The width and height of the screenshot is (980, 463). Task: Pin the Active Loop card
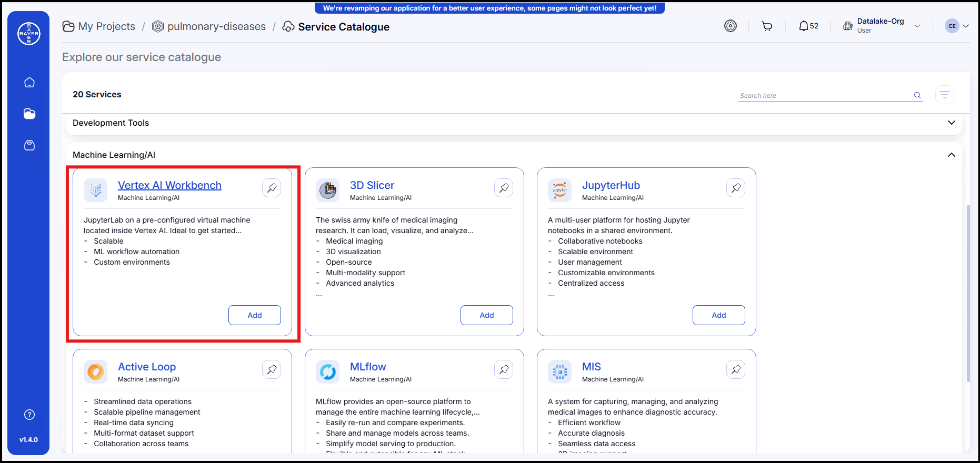pyautogui.click(x=272, y=369)
